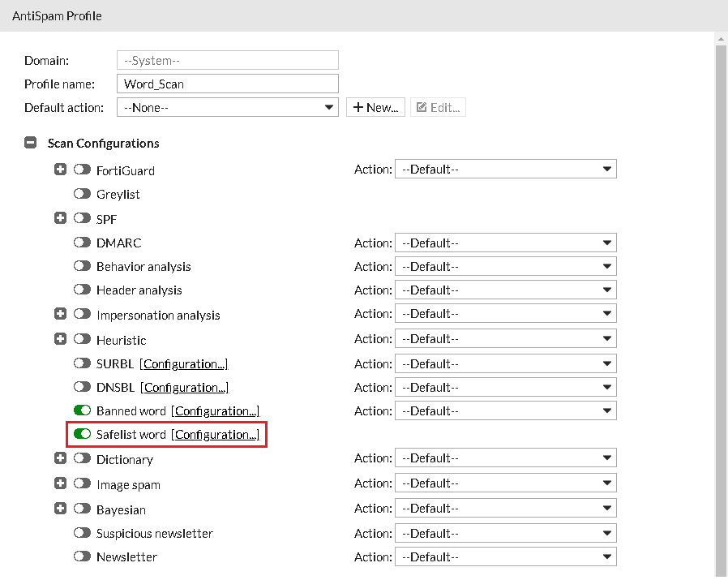This screenshot has height=580, width=728.
Task: Click the Profile name input field
Action: [227, 83]
